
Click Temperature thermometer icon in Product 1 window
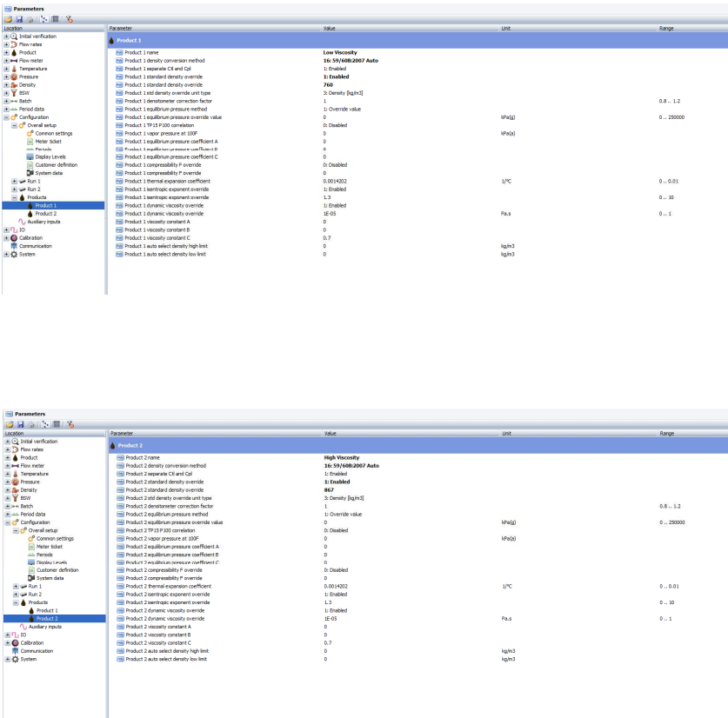pos(14,69)
